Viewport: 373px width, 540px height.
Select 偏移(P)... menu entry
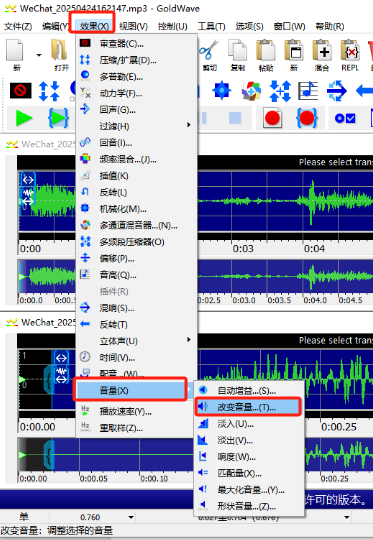pyautogui.click(x=137, y=259)
